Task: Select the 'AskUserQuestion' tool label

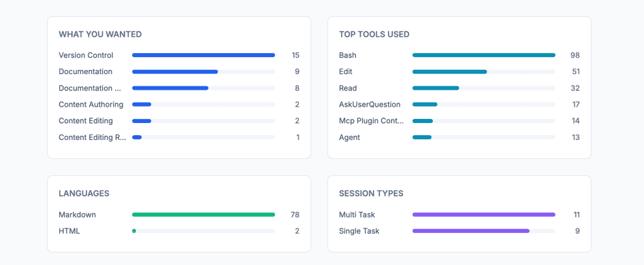Action: point(370,104)
